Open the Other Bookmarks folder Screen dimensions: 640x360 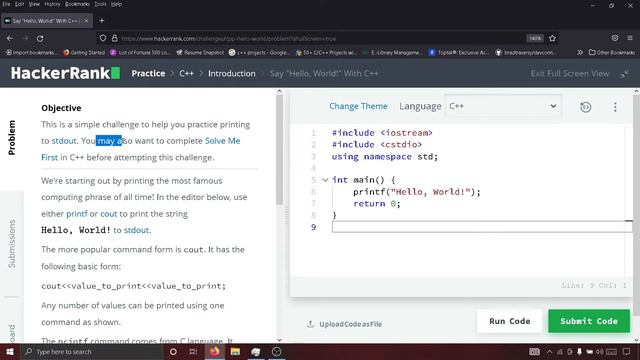pyautogui.click(x=611, y=52)
